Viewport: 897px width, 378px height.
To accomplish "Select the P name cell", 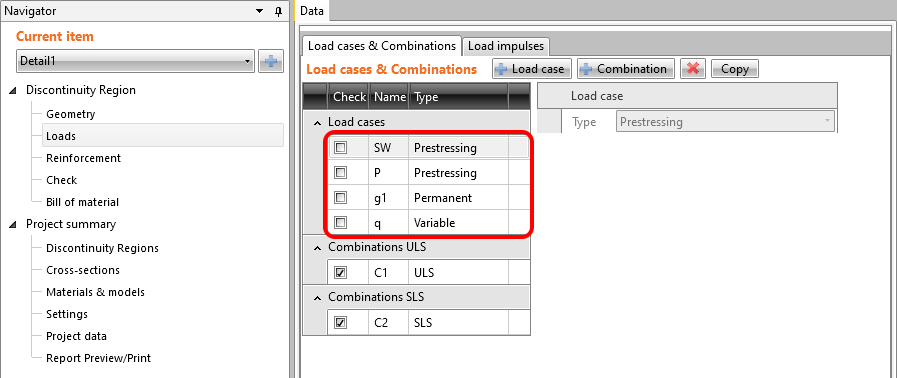I will [388, 173].
